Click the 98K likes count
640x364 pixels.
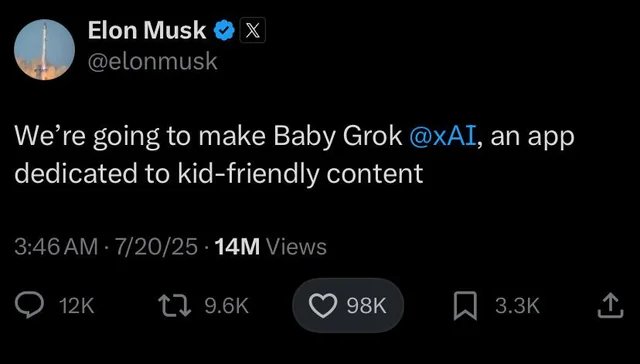tap(367, 306)
